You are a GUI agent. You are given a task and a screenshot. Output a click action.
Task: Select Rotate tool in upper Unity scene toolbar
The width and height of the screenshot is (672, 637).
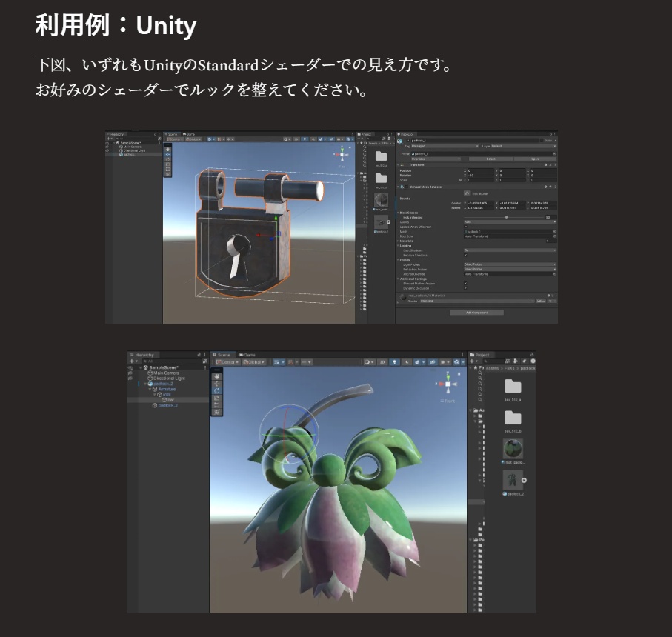(x=167, y=159)
